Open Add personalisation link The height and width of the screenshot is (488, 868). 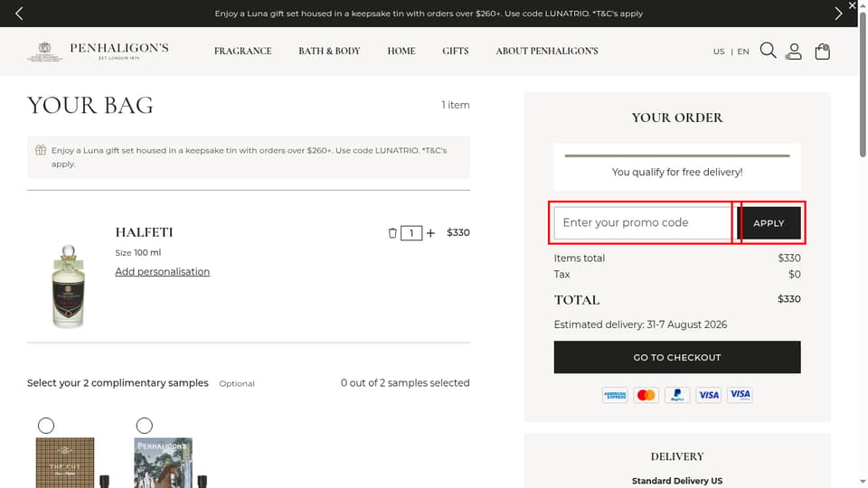[162, 272]
